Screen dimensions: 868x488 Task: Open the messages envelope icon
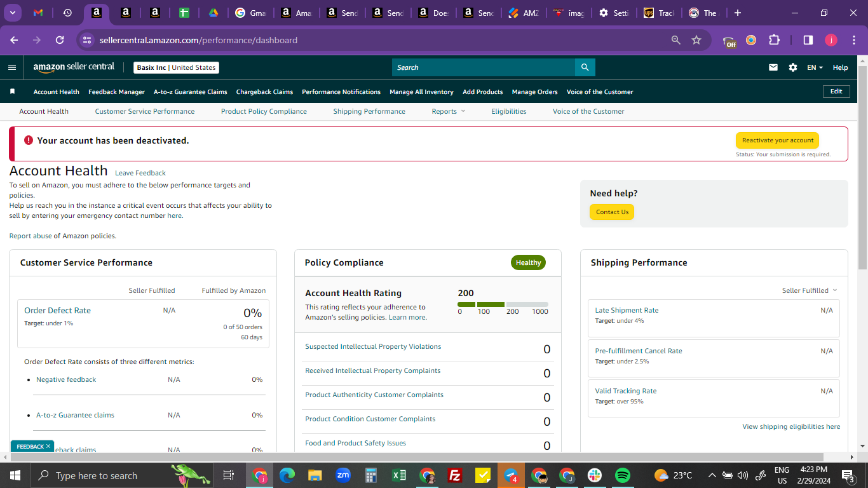(x=773, y=67)
